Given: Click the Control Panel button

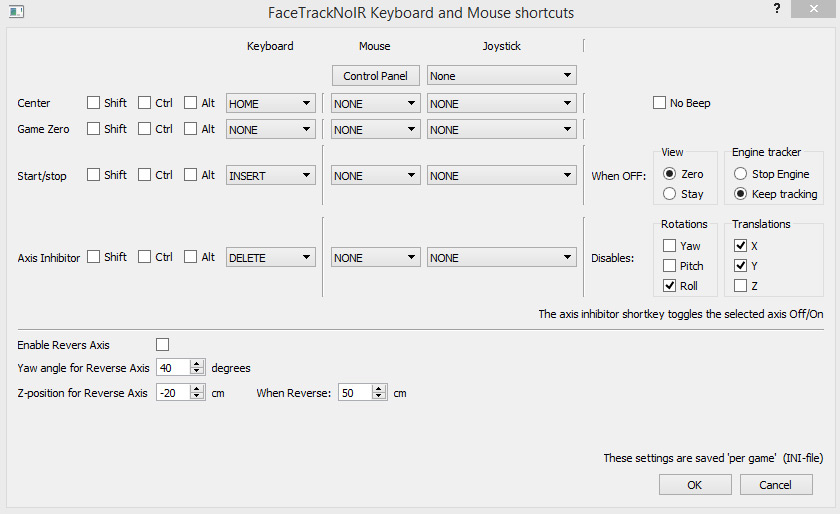Looking at the screenshot, I should coord(376,76).
